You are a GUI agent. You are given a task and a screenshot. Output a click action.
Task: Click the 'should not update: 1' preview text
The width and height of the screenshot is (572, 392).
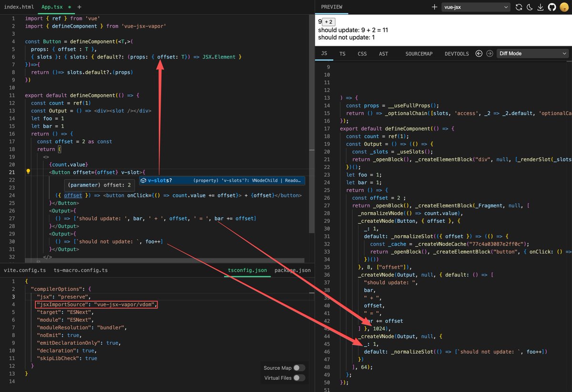(x=347, y=37)
